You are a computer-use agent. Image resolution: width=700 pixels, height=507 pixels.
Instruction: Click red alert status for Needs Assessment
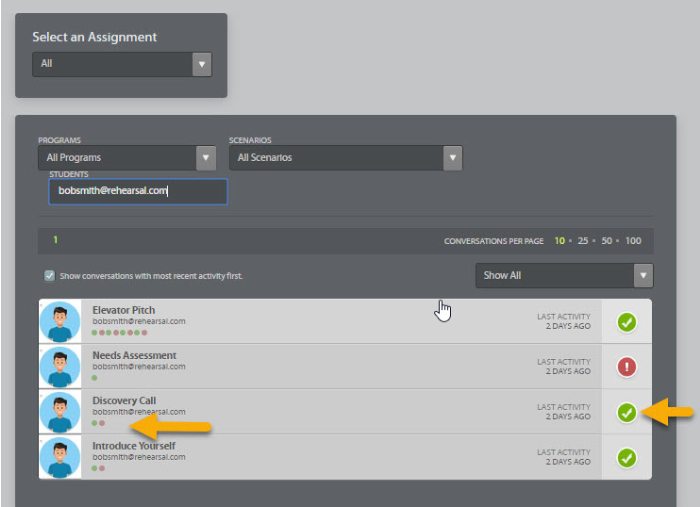[x=626, y=367]
